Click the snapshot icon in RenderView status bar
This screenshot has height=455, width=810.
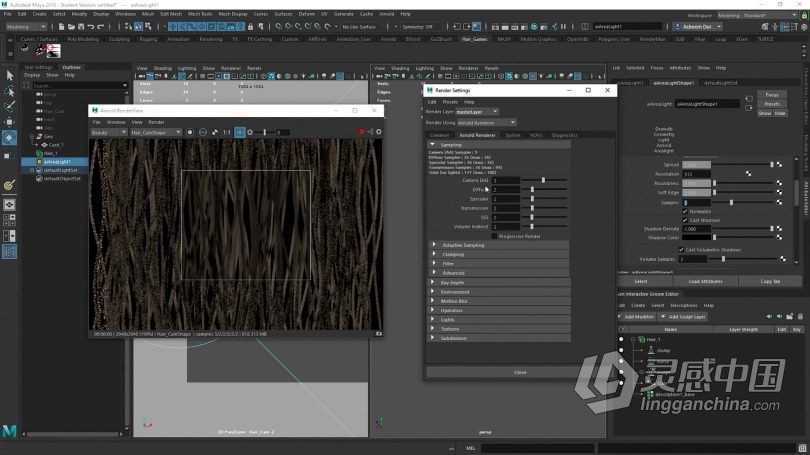point(379,334)
